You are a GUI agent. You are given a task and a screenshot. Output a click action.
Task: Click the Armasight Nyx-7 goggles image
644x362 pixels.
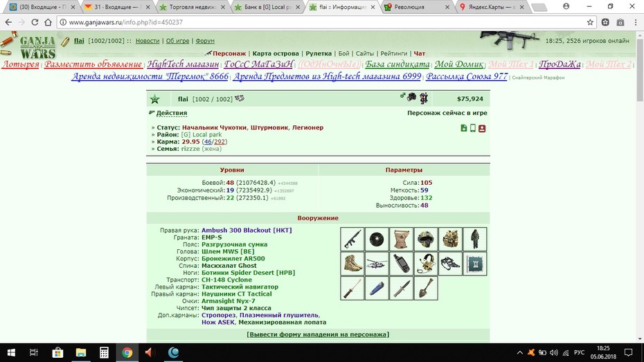click(x=451, y=264)
